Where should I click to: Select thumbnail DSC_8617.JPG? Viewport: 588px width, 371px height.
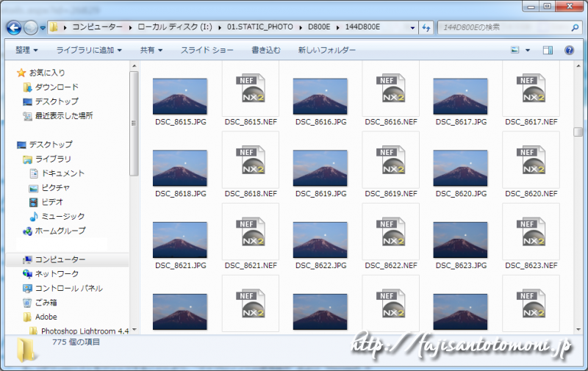pyautogui.click(x=461, y=96)
